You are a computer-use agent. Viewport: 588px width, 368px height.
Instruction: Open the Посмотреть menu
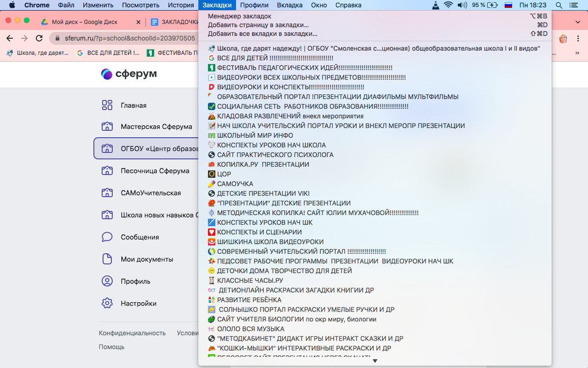(141, 5)
